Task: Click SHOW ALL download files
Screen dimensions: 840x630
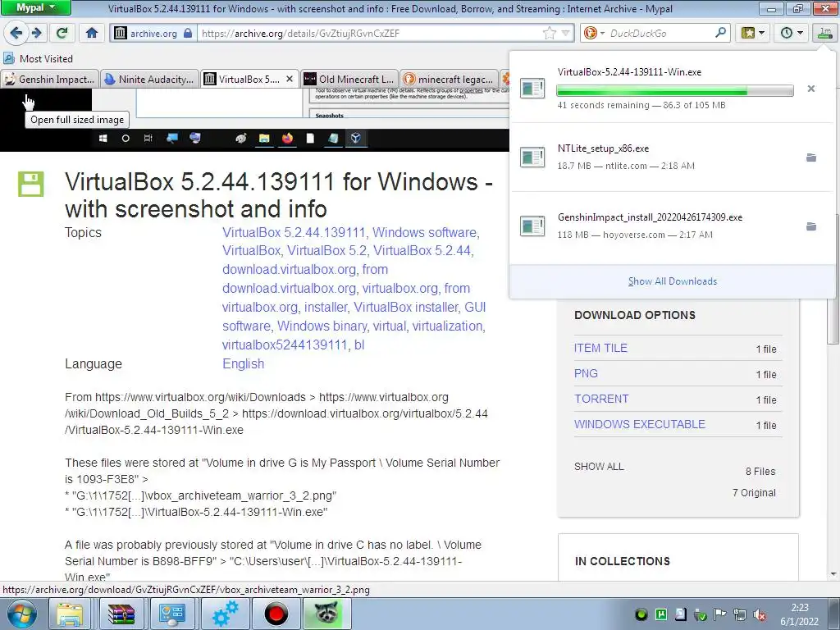Action: (x=599, y=467)
